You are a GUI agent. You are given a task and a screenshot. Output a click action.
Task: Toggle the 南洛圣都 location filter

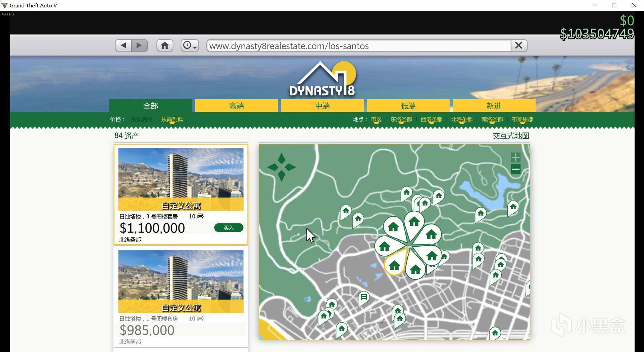point(492,119)
